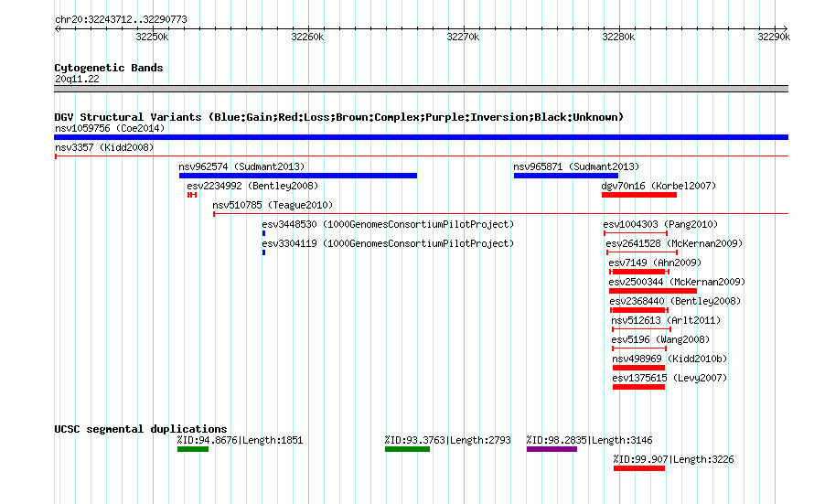Select the red nsv498969 loss bar
The image size is (814, 504).
click(638, 368)
